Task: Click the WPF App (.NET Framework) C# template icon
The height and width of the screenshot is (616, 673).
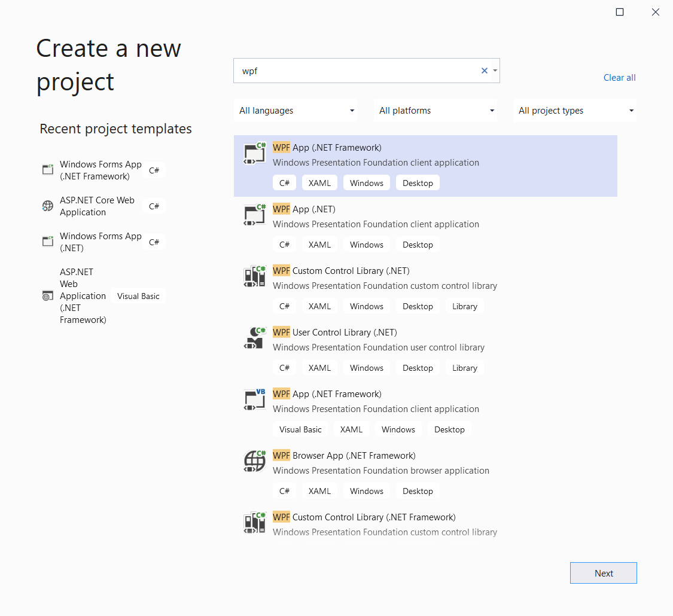Action: [x=254, y=153]
